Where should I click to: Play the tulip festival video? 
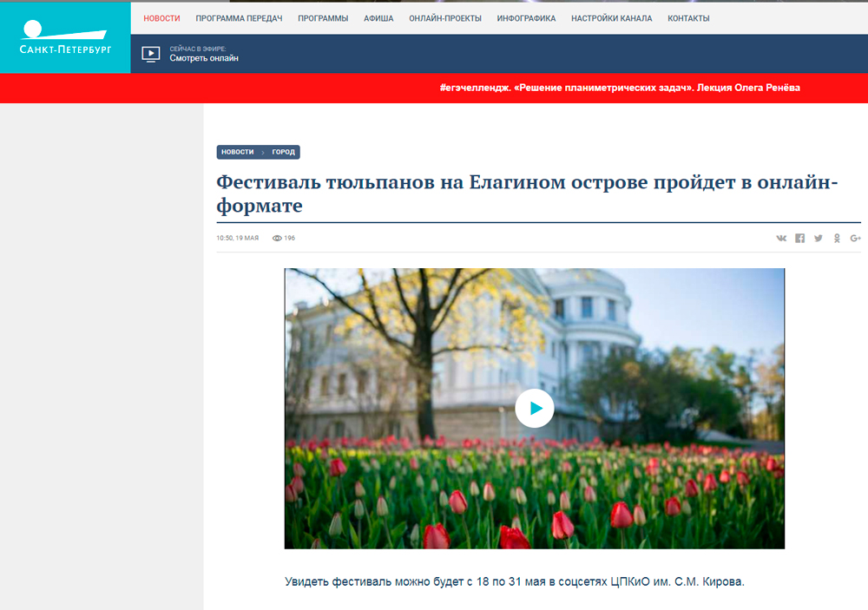coord(535,408)
